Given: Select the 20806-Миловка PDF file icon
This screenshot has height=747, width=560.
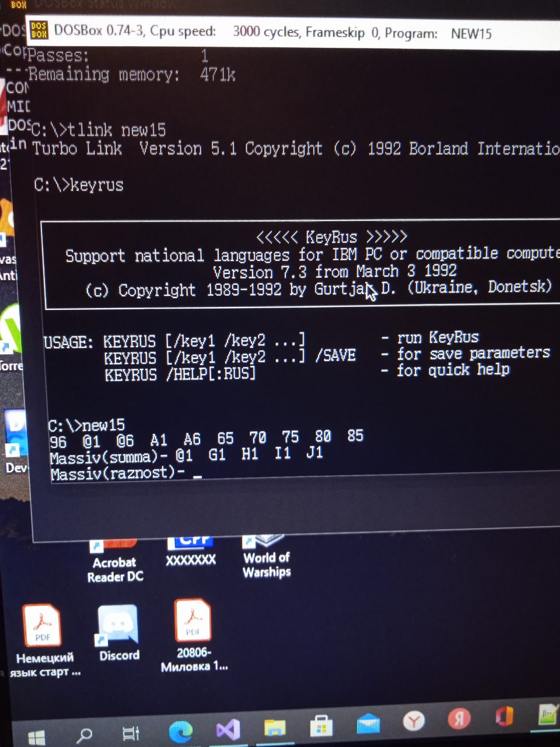Looking at the screenshot, I should tap(194, 636).
